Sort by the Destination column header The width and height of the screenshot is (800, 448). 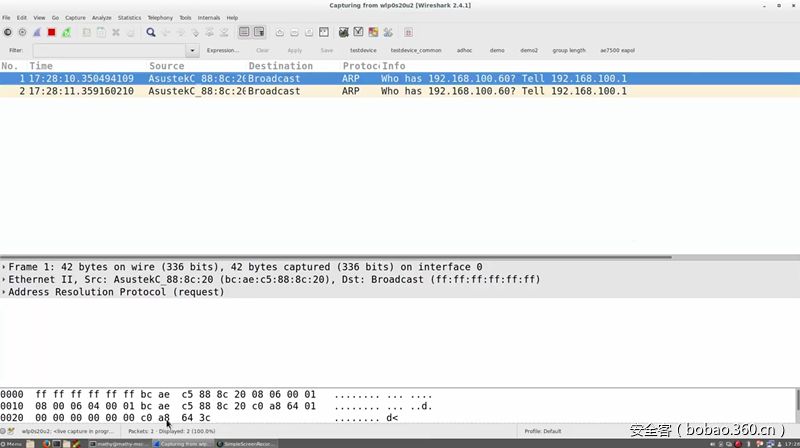293,66
